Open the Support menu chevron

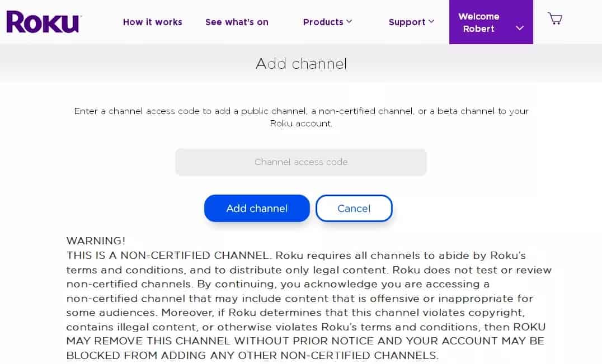tap(431, 22)
